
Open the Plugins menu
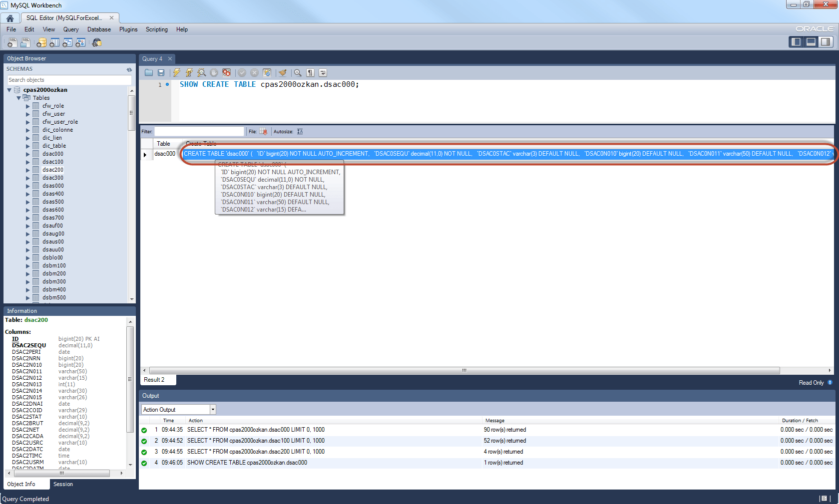(x=128, y=29)
